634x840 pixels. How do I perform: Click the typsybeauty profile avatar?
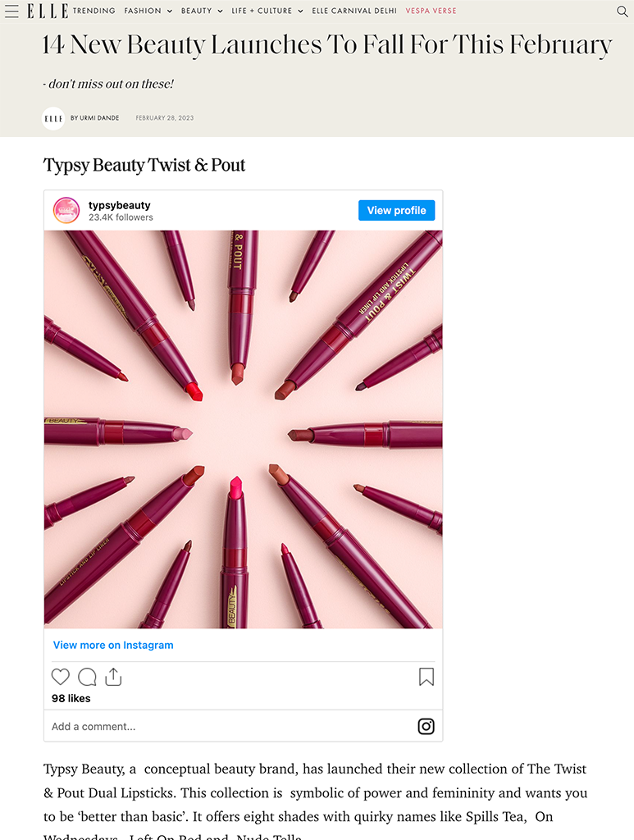coord(66,211)
